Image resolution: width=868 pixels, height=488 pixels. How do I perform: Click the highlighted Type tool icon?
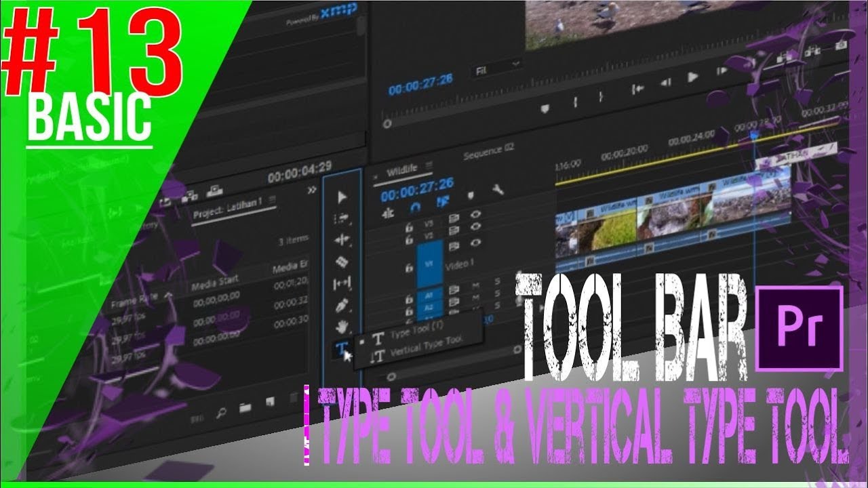(341, 349)
